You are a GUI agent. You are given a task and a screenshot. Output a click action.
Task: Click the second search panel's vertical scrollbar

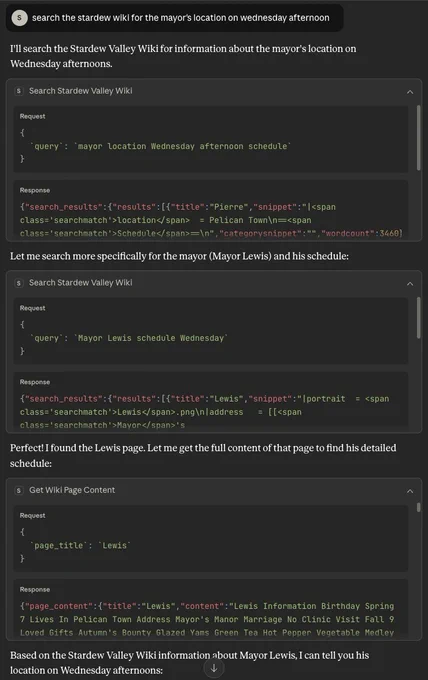click(x=418, y=317)
